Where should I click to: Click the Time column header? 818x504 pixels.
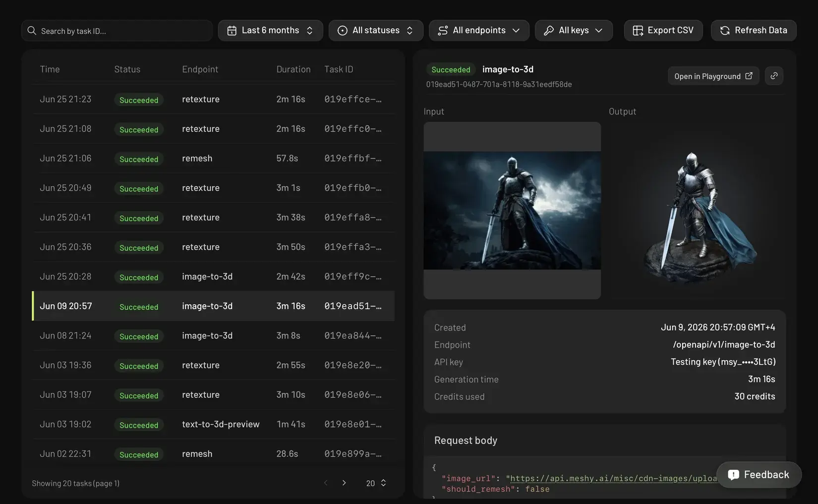(x=50, y=69)
